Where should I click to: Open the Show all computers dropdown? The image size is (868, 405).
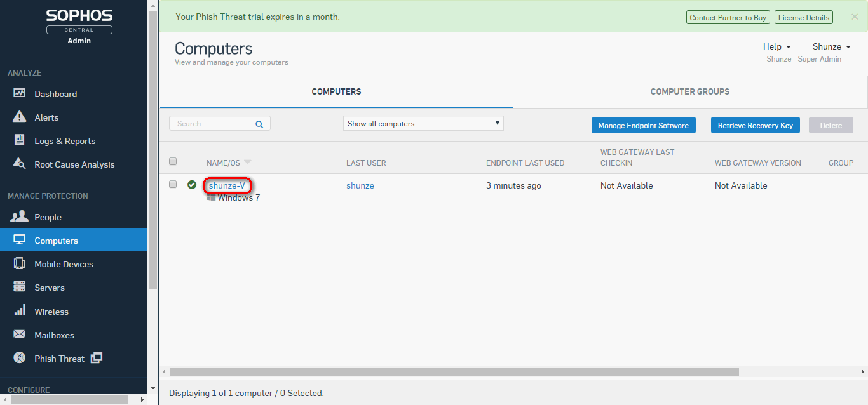[x=423, y=123]
